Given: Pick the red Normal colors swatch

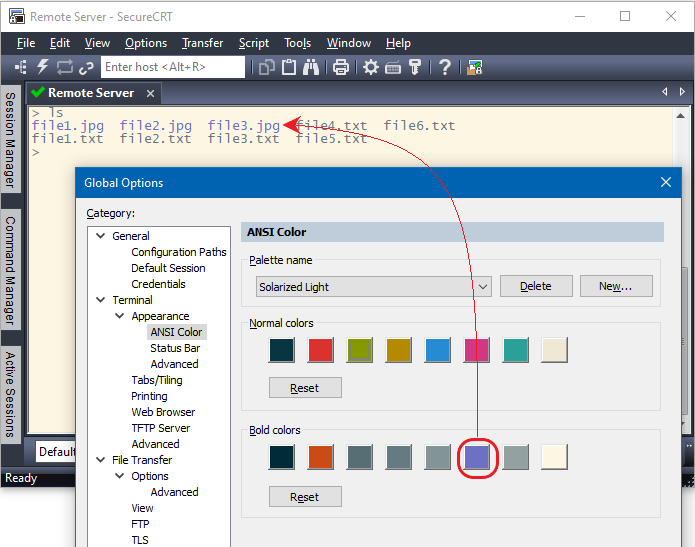Looking at the screenshot, I should [320, 350].
